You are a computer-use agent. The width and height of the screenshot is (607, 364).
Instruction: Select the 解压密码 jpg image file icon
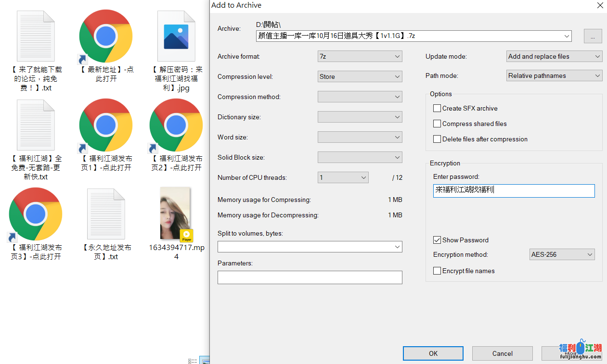coord(176,36)
